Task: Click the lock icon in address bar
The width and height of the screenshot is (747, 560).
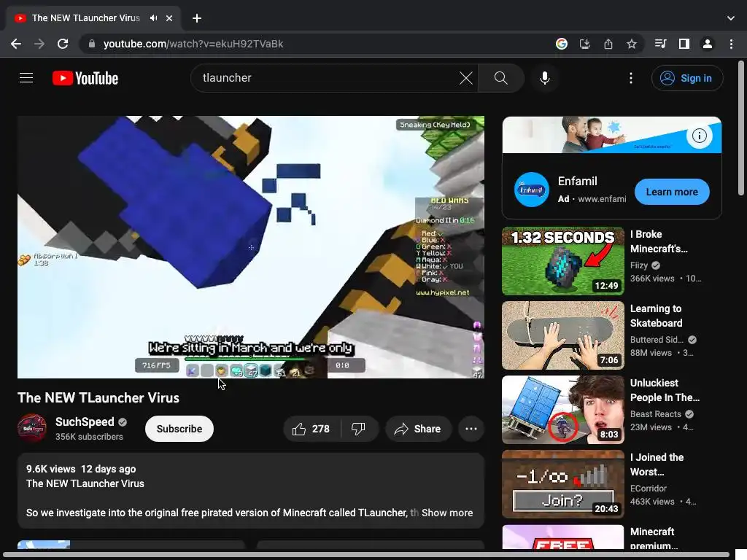Action: (x=92, y=44)
